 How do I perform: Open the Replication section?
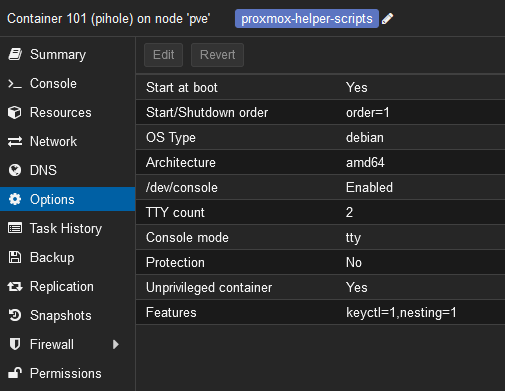(x=67, y=286)
